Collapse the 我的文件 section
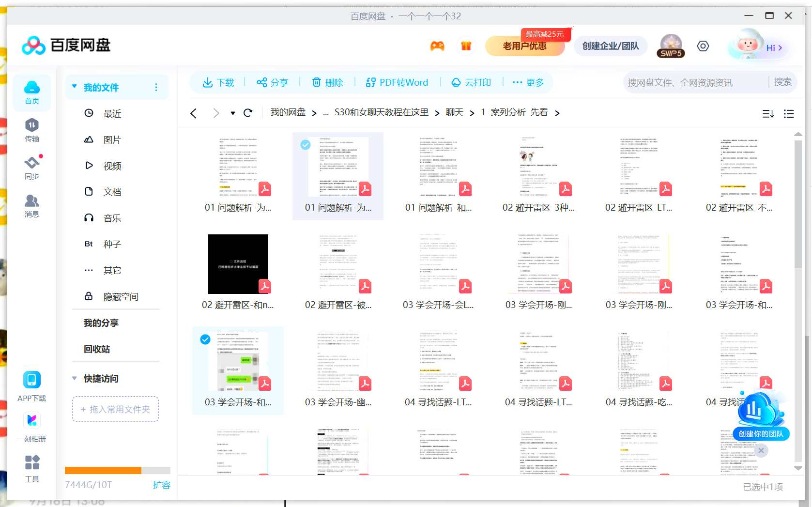Screen dimensions: 812x507 [x=74, y=86]
